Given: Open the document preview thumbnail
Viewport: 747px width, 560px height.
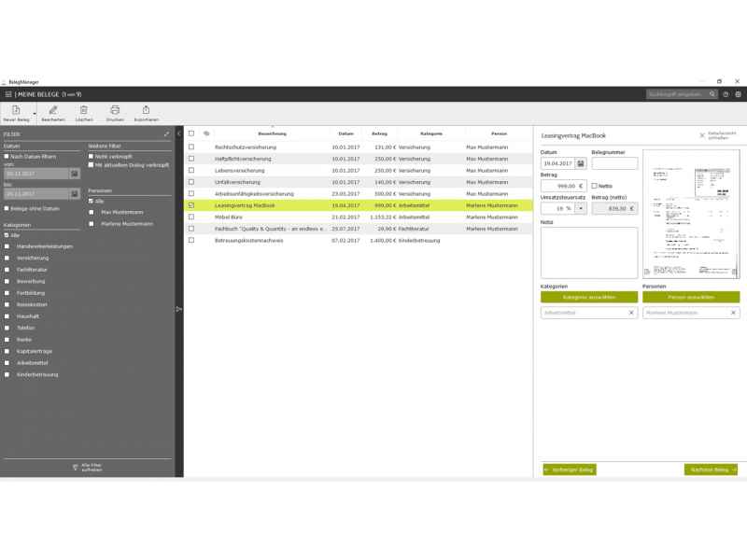Looking at the screenshot, I should 690,213.
